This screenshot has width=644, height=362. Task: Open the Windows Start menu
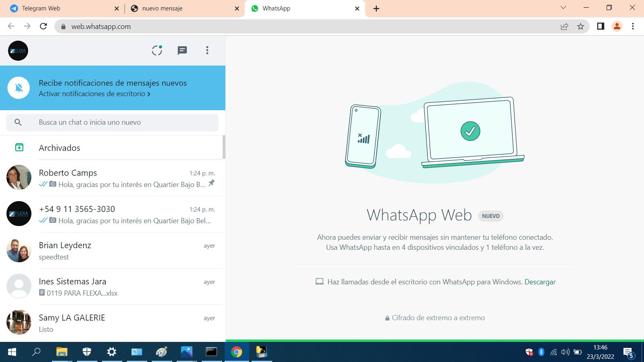[x=12, y=352]
